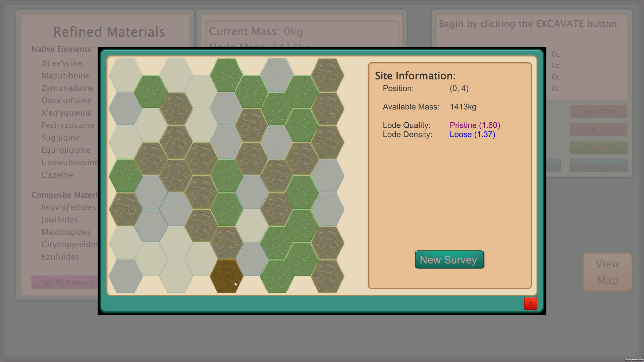
Task: Click the View Map button in background window
Action: [607, 272]
